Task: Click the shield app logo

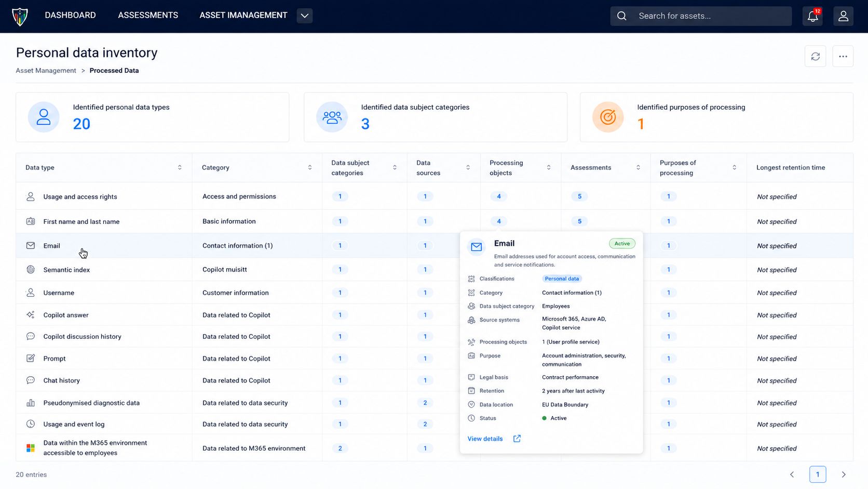Action: click(20, 16)
